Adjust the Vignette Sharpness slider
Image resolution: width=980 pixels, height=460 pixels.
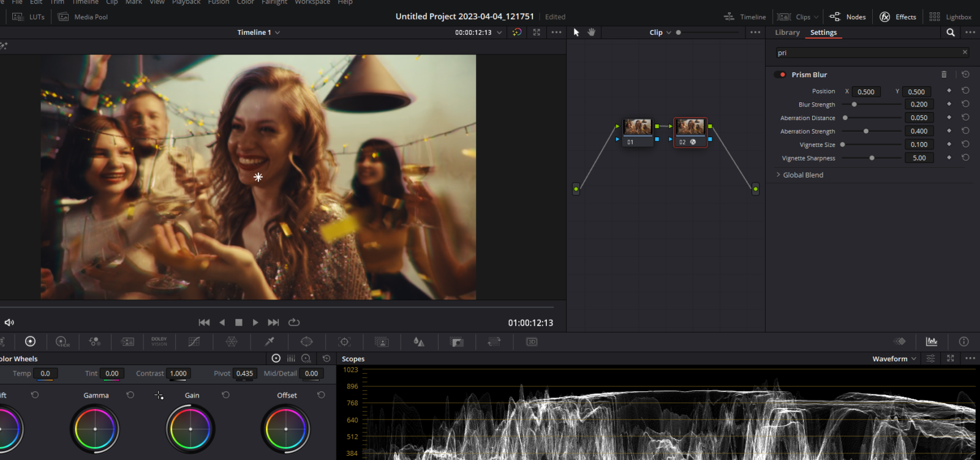pyautogui.click(x=871, y=158)
